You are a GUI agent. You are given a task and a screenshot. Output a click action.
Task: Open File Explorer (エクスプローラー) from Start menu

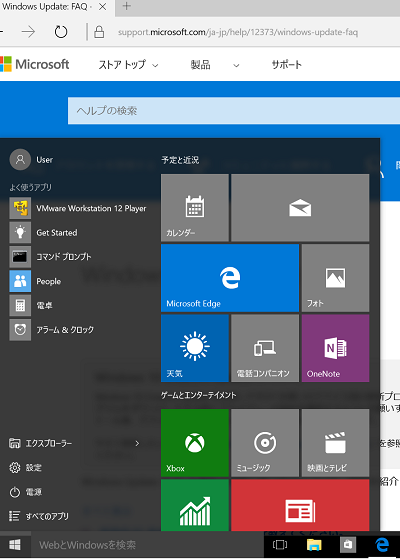[40, 444]
